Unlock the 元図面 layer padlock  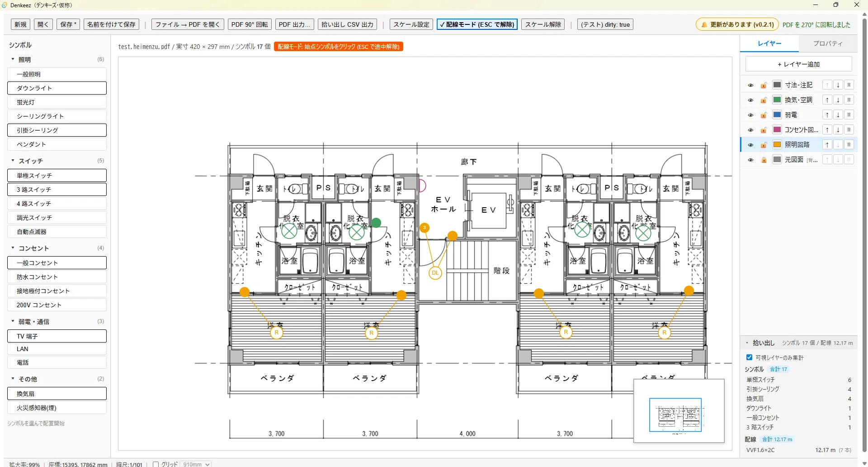(x=764, y=160)
